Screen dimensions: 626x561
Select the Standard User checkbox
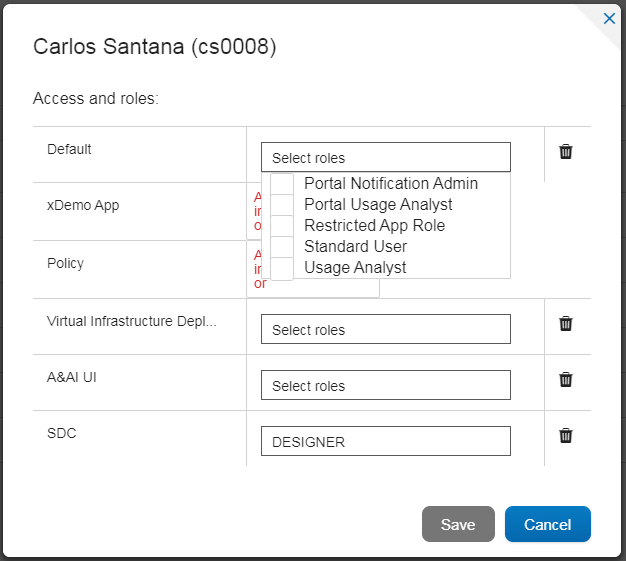click(x=282, y=247)
